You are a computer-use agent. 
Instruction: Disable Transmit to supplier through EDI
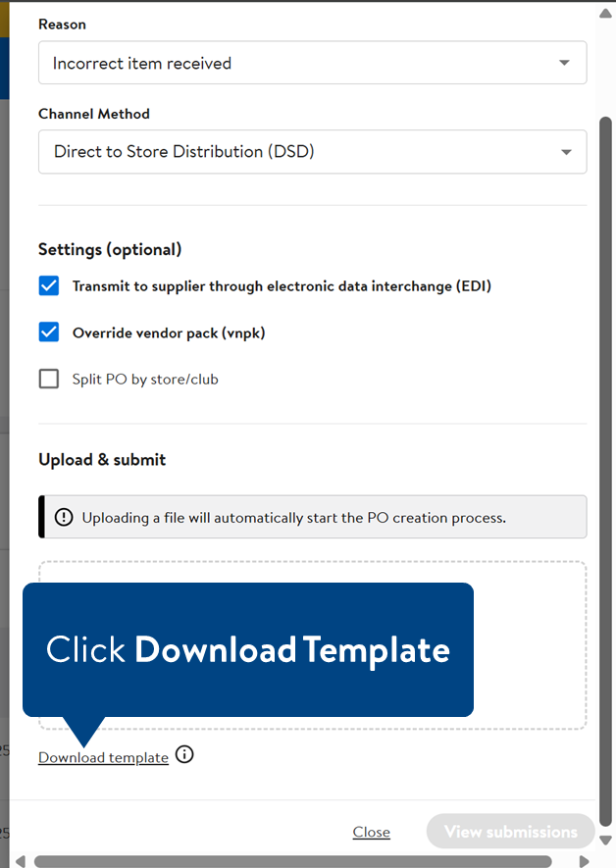click(x=49, y=286)
